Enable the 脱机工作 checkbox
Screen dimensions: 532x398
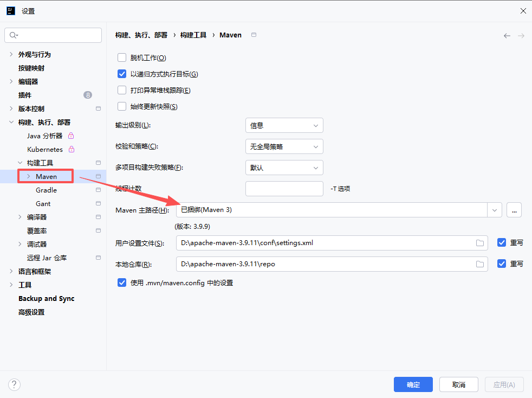pos(122,58)
